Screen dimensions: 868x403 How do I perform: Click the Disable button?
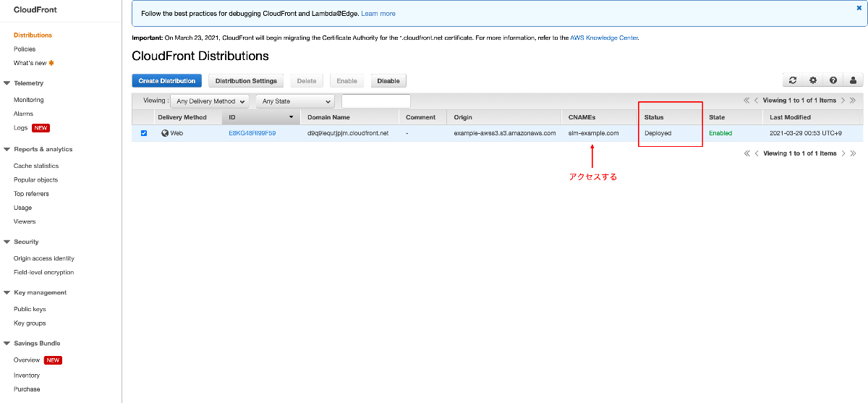[388, 81]
